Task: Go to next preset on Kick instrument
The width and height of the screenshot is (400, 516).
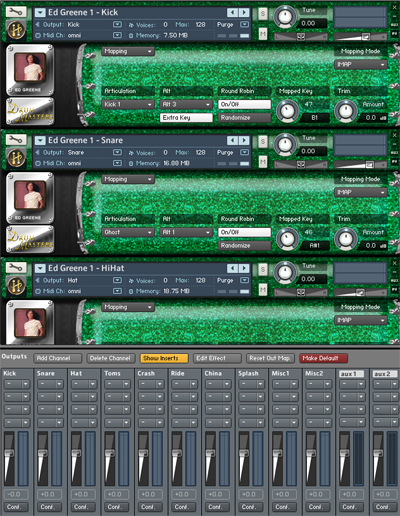Action: click(x=244, y=12)
